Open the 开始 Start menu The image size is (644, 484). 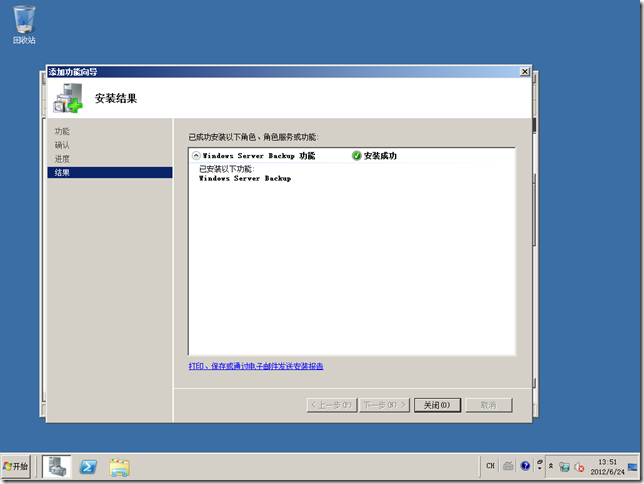point(16,466)
